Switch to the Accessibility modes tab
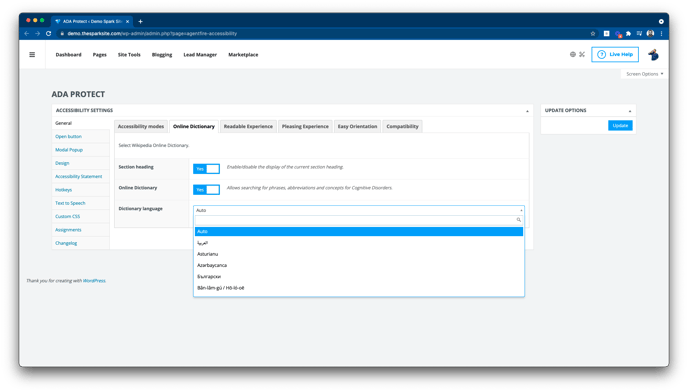Viewport: 688px width, 392px height. (x=140, y=126)
